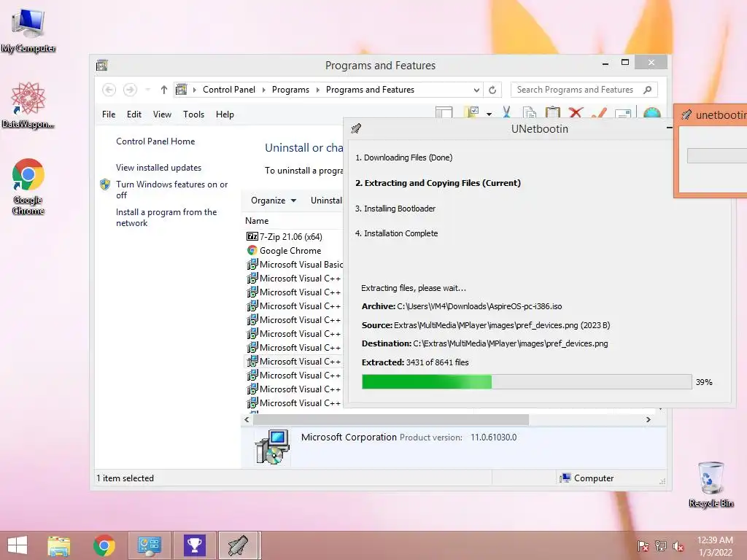Switch to UNetbootin rocket taskbar button

point(239,545)
